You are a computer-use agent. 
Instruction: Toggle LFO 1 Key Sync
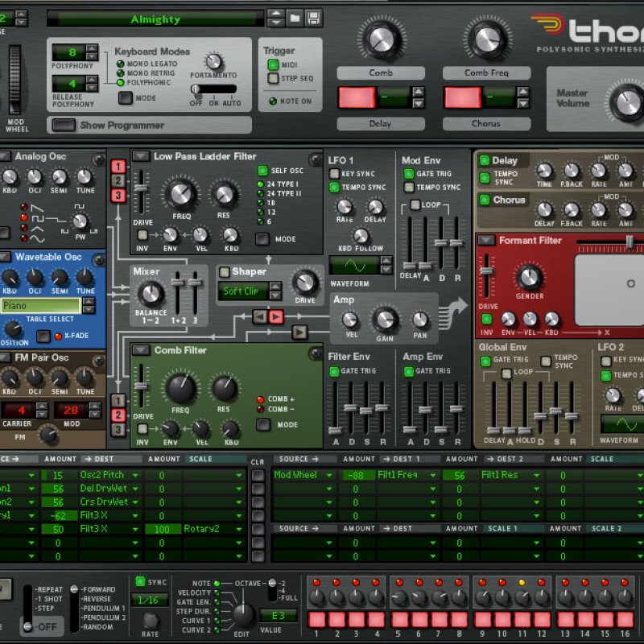pos(334,174)
